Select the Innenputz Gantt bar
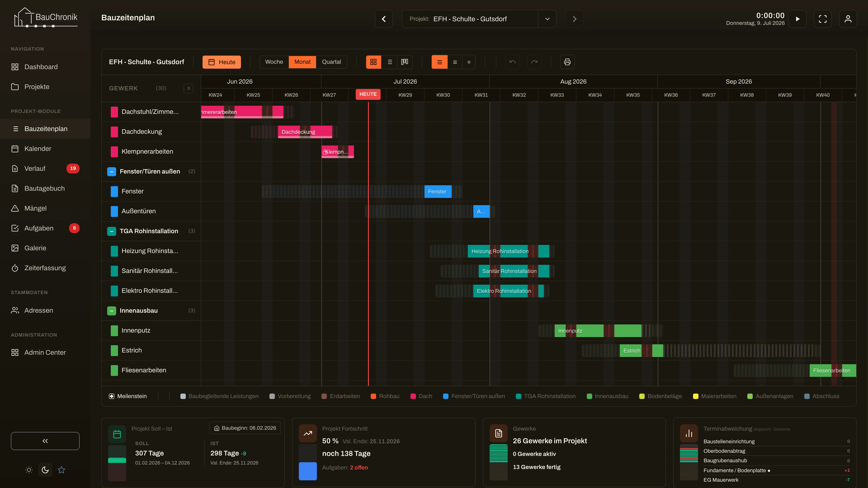The width and height of the screenshot is (868, 488). tap(598, 331)
